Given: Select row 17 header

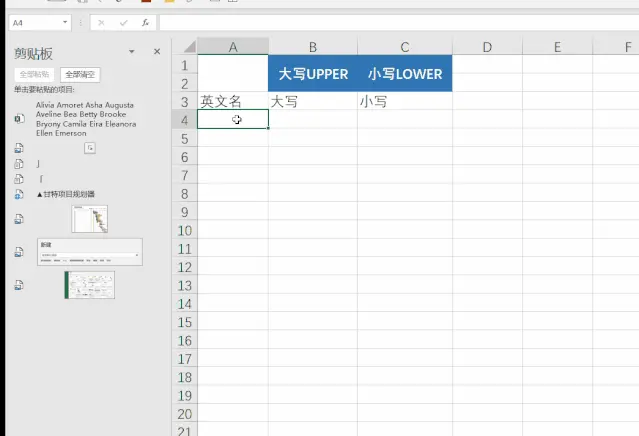Looking at the screenshot, I should pos(185,359).
